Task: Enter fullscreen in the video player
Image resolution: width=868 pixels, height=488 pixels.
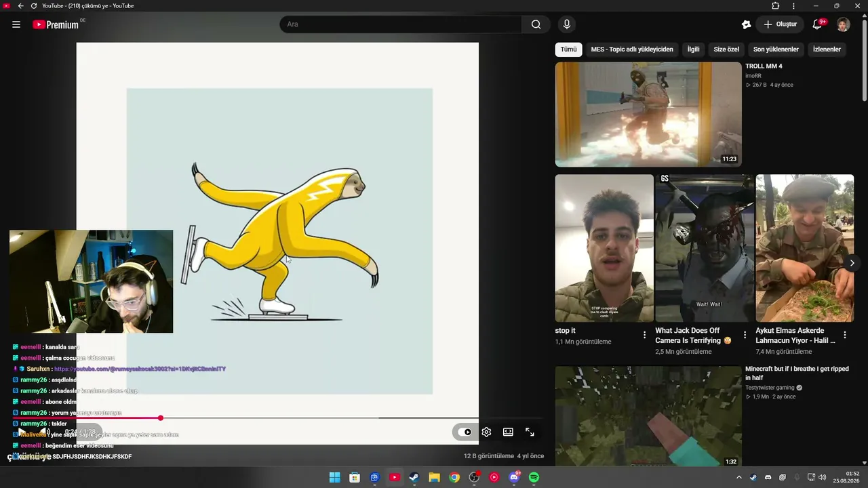Action: pos(530,432)
